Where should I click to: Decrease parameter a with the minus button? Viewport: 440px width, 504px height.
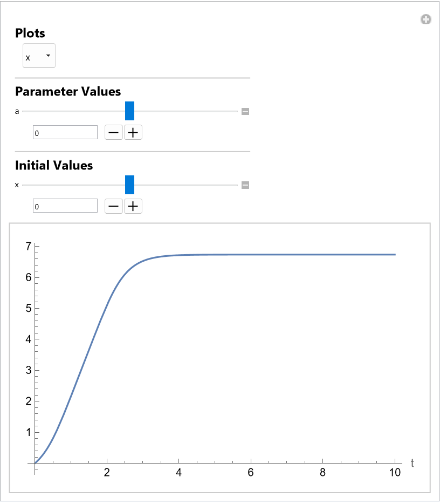click(x=114, y=132)
